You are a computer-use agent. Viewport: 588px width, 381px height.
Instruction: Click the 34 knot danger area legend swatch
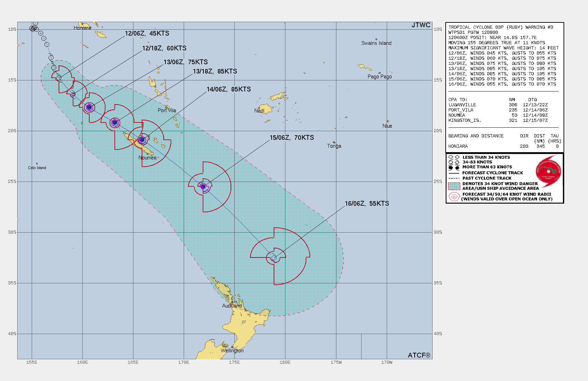coord(454,186)
